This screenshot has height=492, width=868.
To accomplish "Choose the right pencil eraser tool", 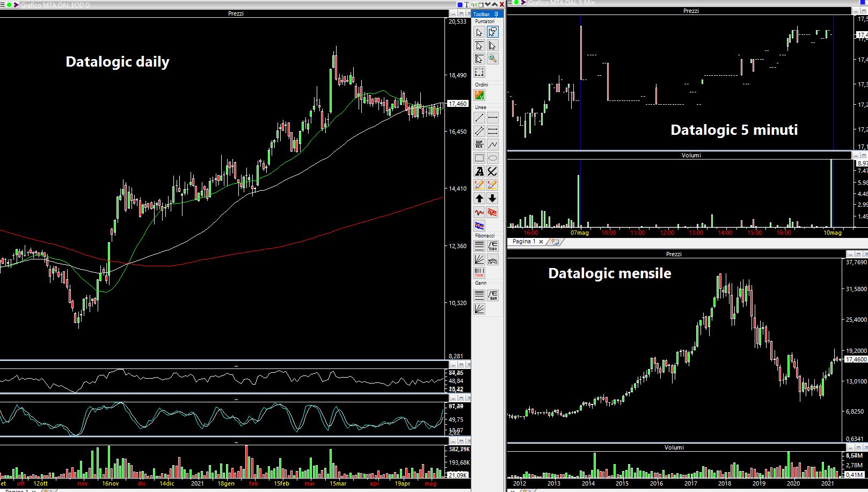I will tap(492, 185).
